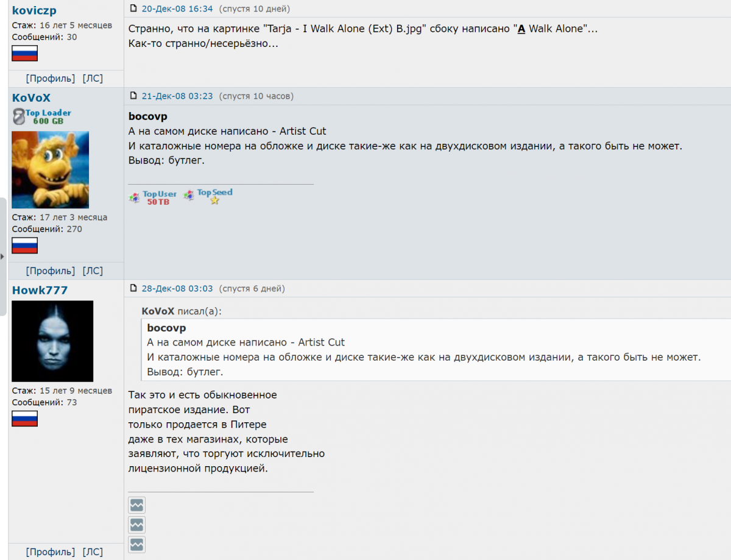Click the Howk777 username
731x560 pixels.
(x=40, y=290)
